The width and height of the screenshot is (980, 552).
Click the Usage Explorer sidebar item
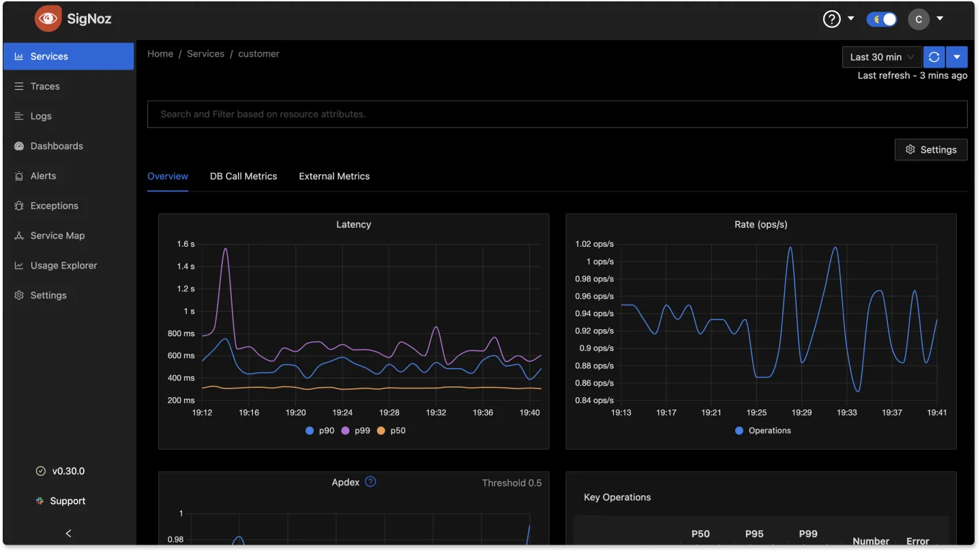[68, 266]
